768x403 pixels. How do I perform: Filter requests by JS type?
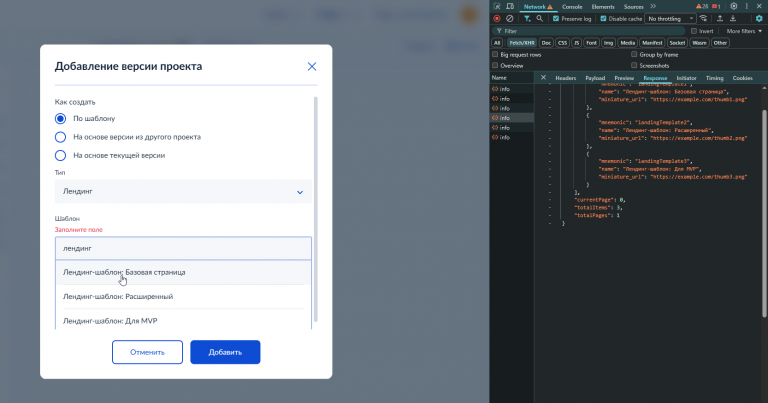coord(576,43)
